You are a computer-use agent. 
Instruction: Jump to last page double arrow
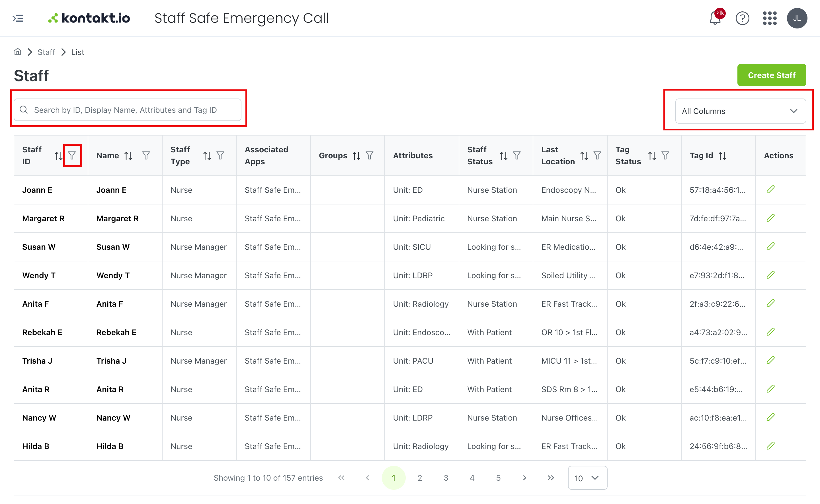(x=551, y=478)
